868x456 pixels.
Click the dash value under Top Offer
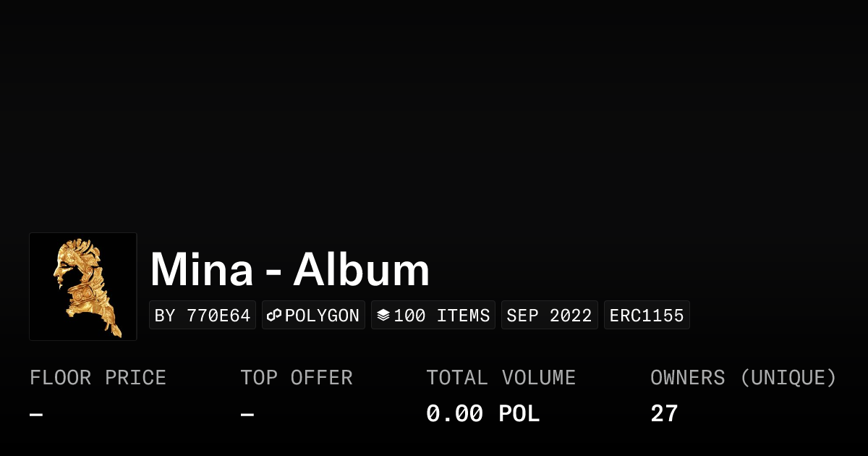point(247,415)
